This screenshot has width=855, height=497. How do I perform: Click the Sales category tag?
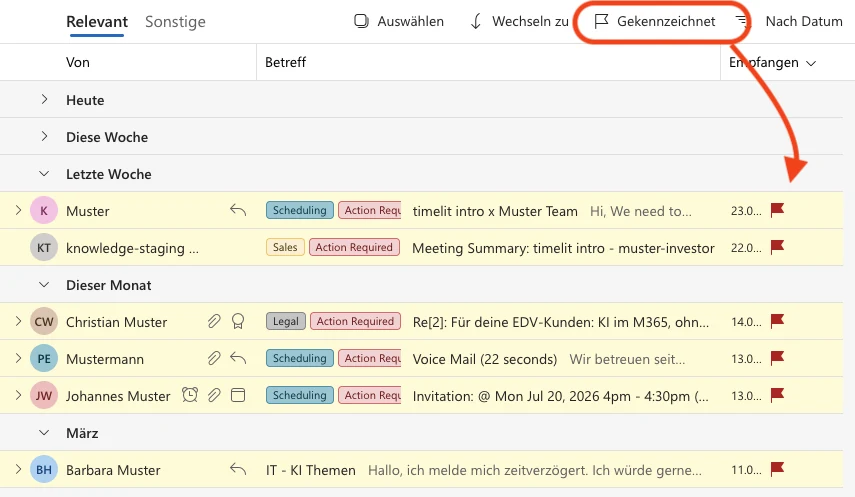coord(285,248)
